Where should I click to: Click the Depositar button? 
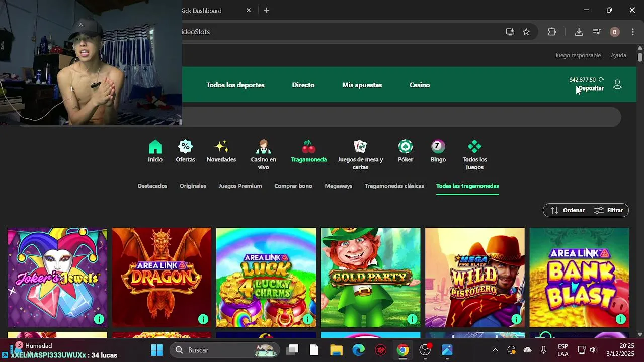591,88
